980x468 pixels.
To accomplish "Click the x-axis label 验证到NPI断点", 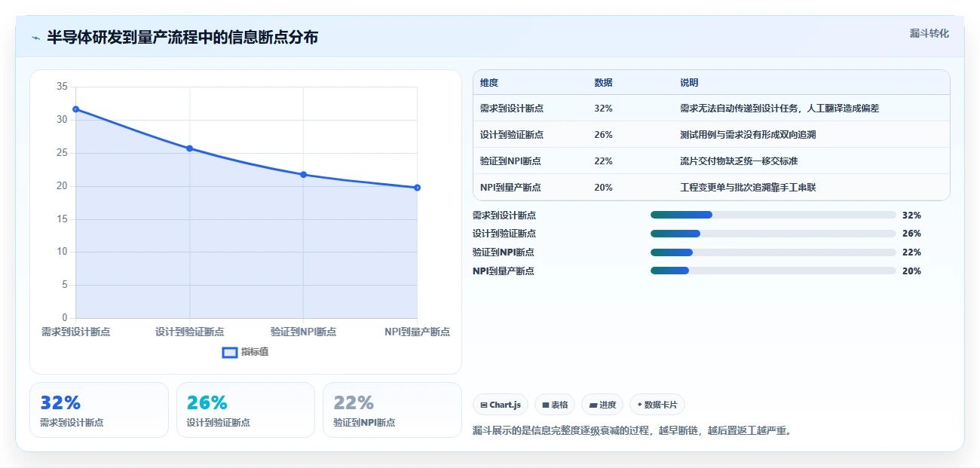I will pos(303,332).
